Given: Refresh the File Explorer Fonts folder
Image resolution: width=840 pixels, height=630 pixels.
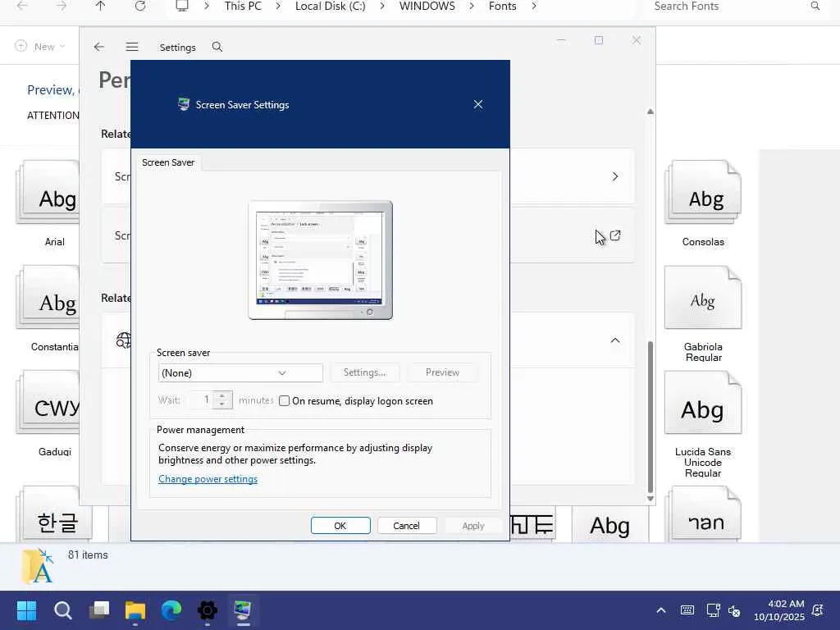Looking at the screenshot, I should (140, 7).
